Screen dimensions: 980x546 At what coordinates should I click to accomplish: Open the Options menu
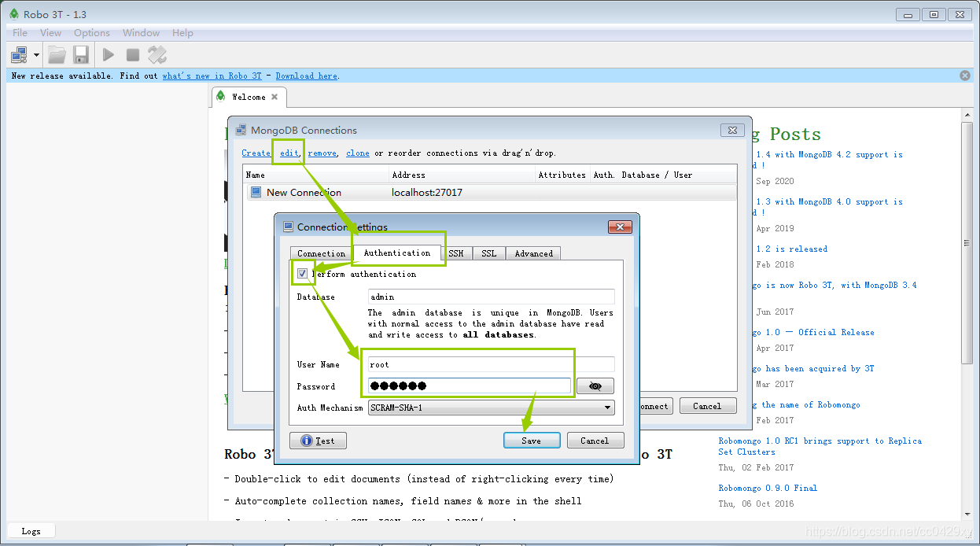(92, 33)
